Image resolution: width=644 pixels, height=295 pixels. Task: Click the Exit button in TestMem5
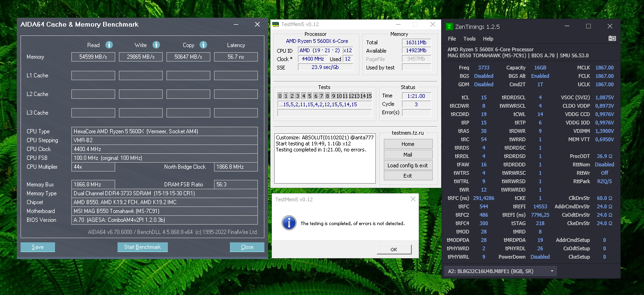pos(408,176)
